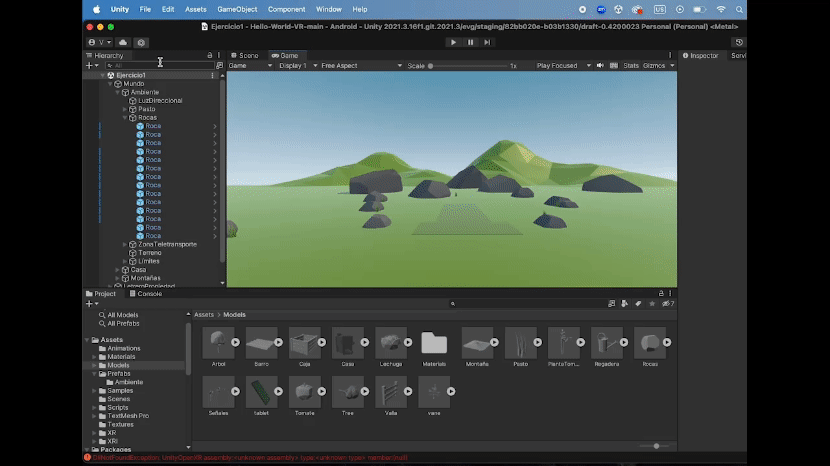Switch to the Game tab

point(285,56)
